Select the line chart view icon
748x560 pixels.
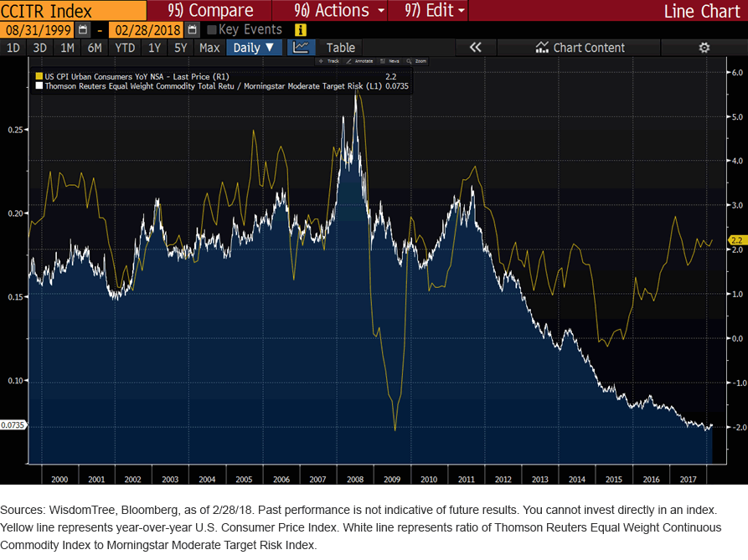pyautogui.click(x=301, y=48)
